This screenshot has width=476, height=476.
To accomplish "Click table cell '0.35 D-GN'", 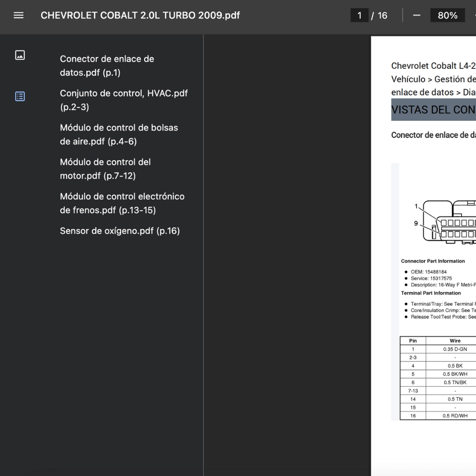I will (455, 349).
